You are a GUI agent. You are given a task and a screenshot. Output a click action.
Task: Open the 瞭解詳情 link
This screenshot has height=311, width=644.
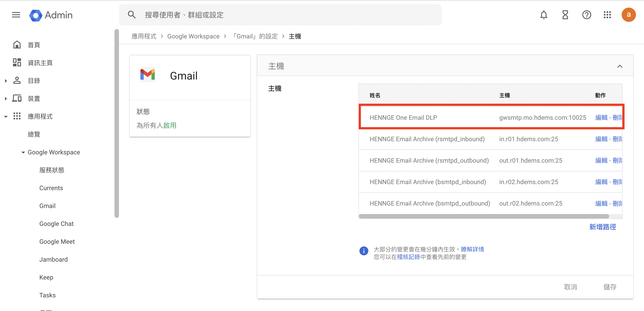pos(472,249)
